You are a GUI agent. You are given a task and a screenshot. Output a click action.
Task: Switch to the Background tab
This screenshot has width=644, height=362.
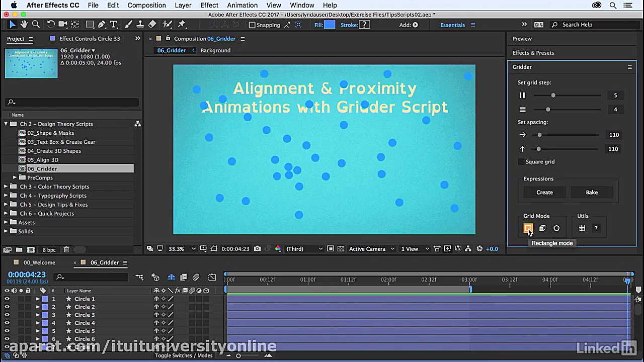click(215, 50)
